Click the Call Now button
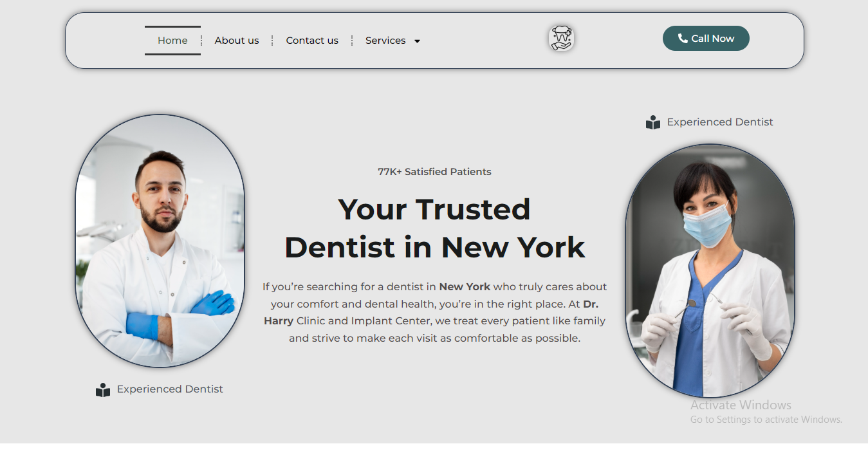 tap(706, 39)
